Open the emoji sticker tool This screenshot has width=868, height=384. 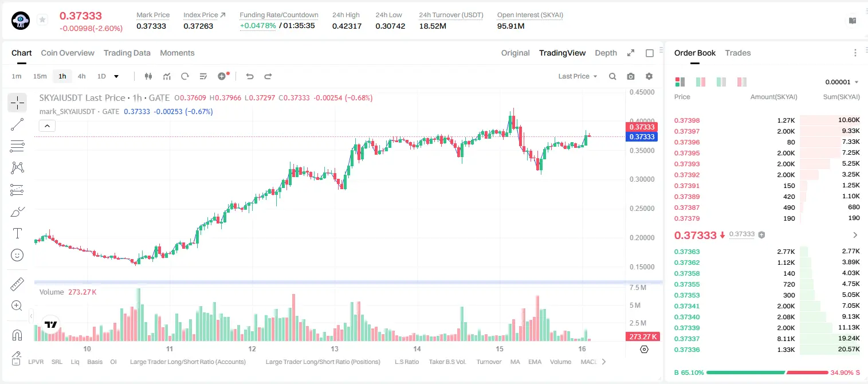(x=17, y=255)
